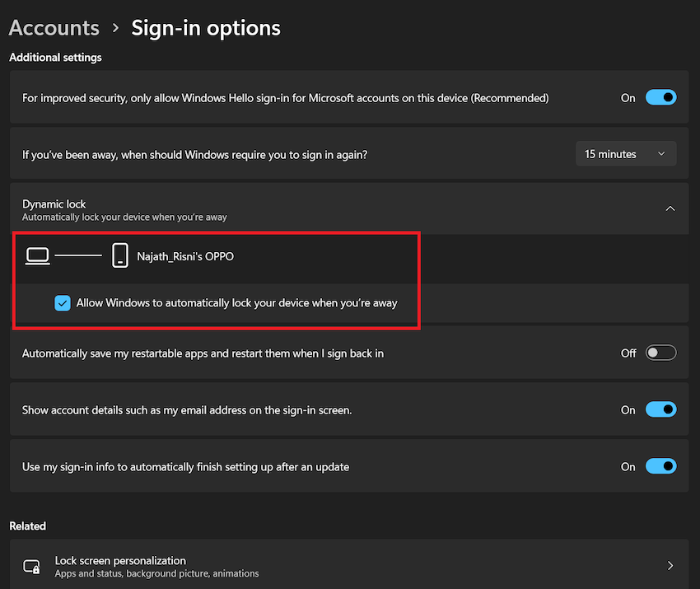Screen dimensions: 700x589
Task: Turn off sign-in info after update setting
Action: (x=660, y=466)
